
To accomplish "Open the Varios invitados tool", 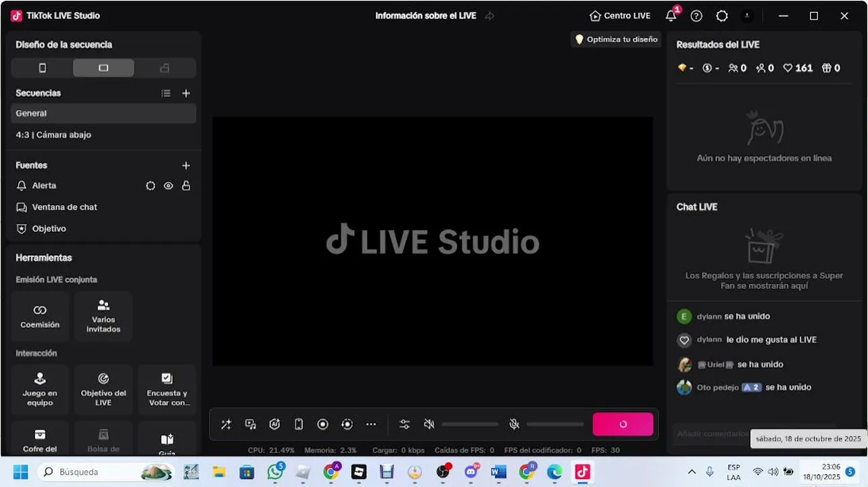I will (103, 317).
